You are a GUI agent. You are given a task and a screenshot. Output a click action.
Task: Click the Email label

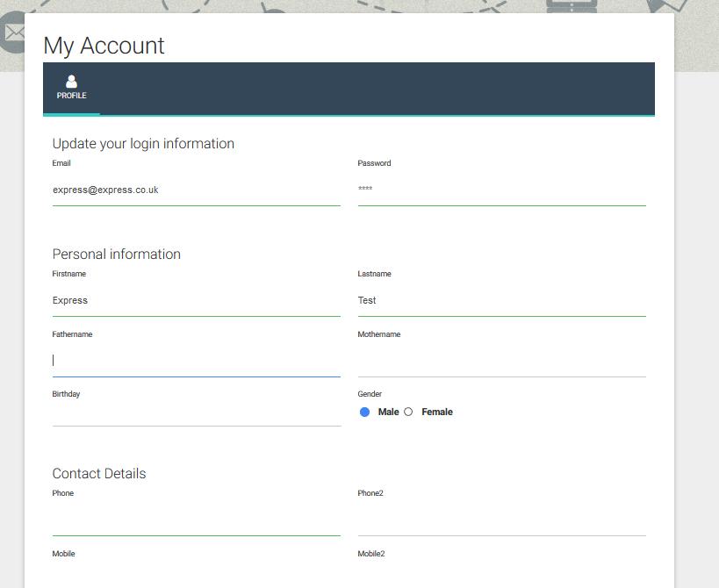click(61, 163)
